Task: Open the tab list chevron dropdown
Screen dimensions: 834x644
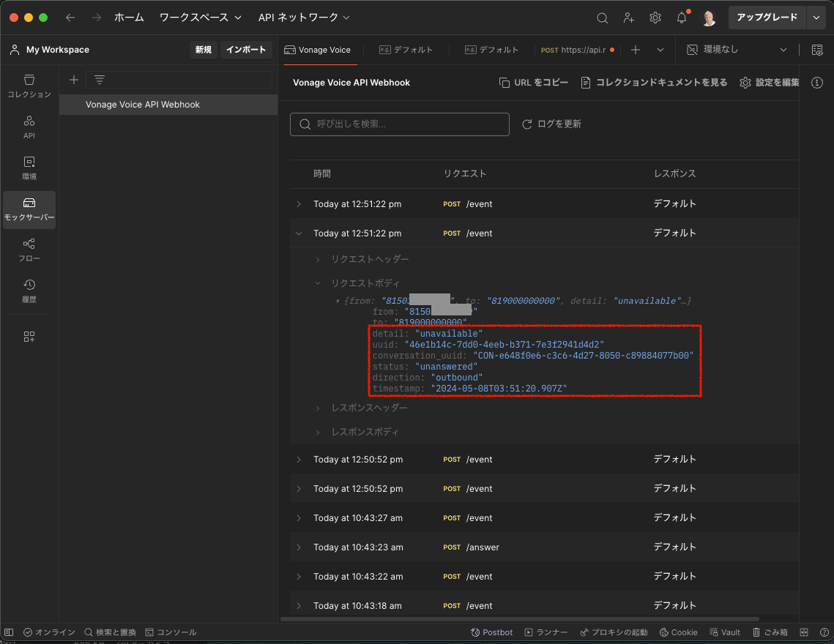Action: click(x=660, y=50)
